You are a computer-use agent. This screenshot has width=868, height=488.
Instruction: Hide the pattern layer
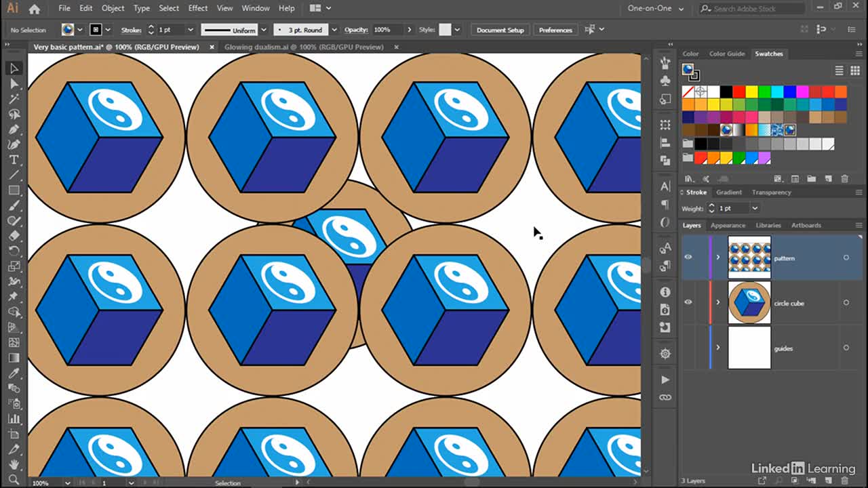[x=688, y=258]
